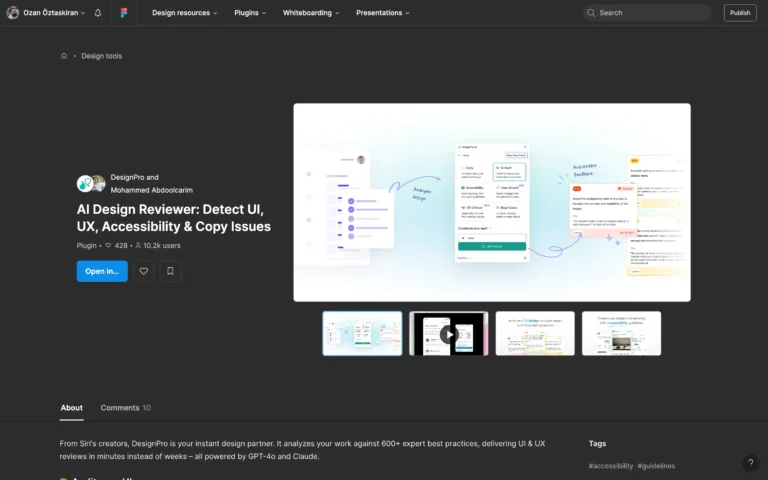Screen dimensions: 768x480
Task: Click the Publish button
Action: (x=740, y=13)
